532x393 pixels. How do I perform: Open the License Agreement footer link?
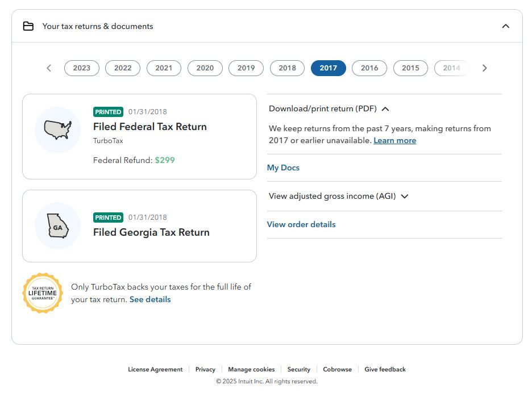pyautogui.click(x=155, y=369)
